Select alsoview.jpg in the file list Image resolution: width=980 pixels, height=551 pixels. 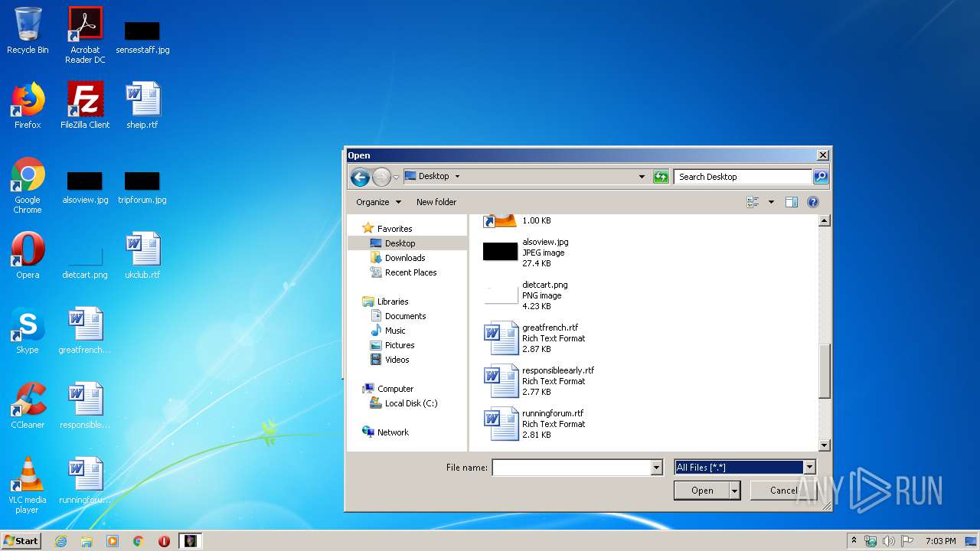pyautogui.click(x=526, y=253)
